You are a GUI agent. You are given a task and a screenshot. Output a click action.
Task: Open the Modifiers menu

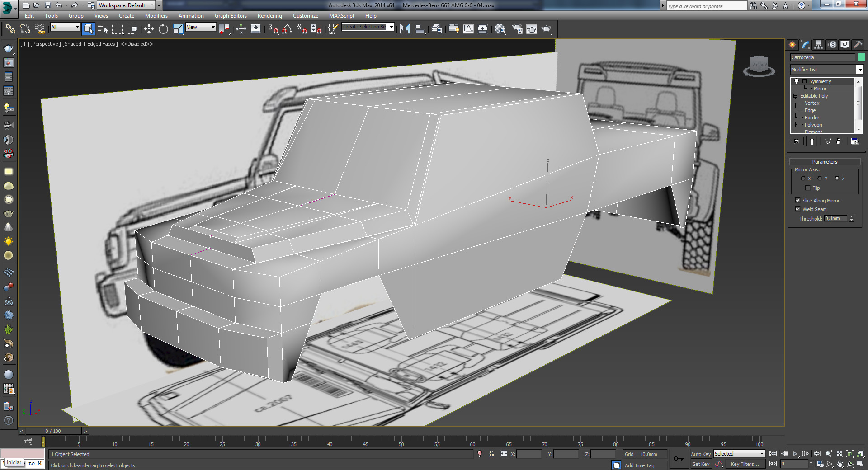click(x=156, y=16)
